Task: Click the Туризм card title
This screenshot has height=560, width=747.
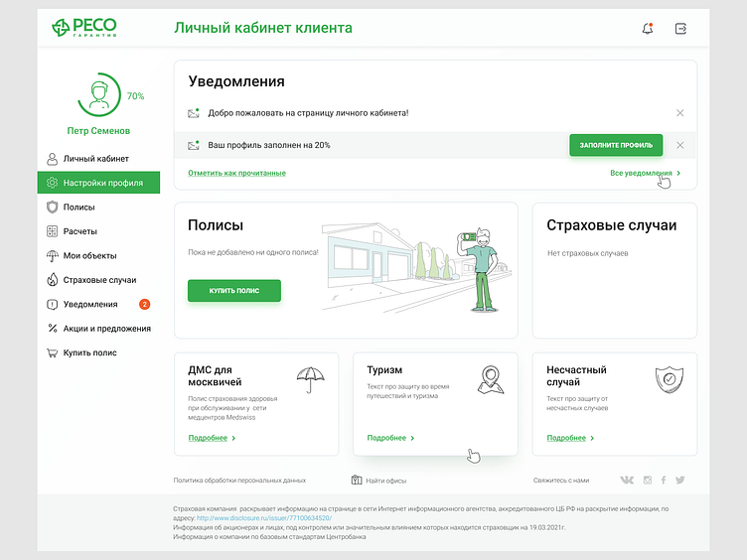Action: click(x=384, y=369)
